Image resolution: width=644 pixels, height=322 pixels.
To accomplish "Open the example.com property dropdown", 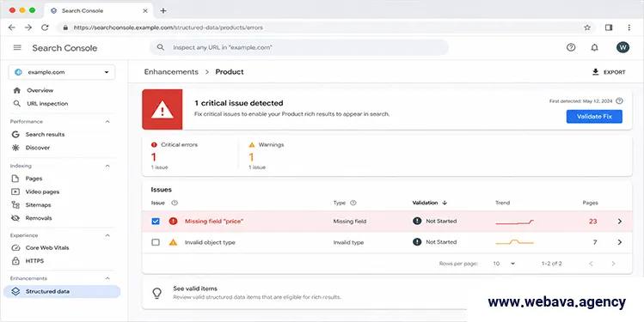I will pyautogui.click(x=62, y=72).
